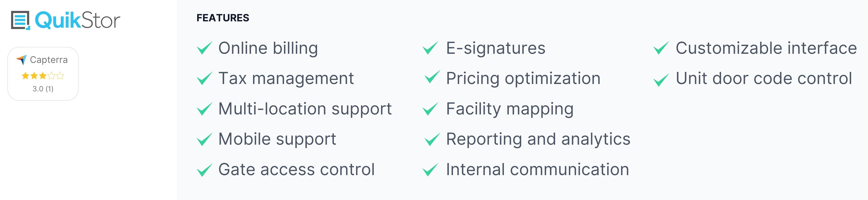
Task: Open the Capterra 3.0 rating badge
Action: click(43, 74)
